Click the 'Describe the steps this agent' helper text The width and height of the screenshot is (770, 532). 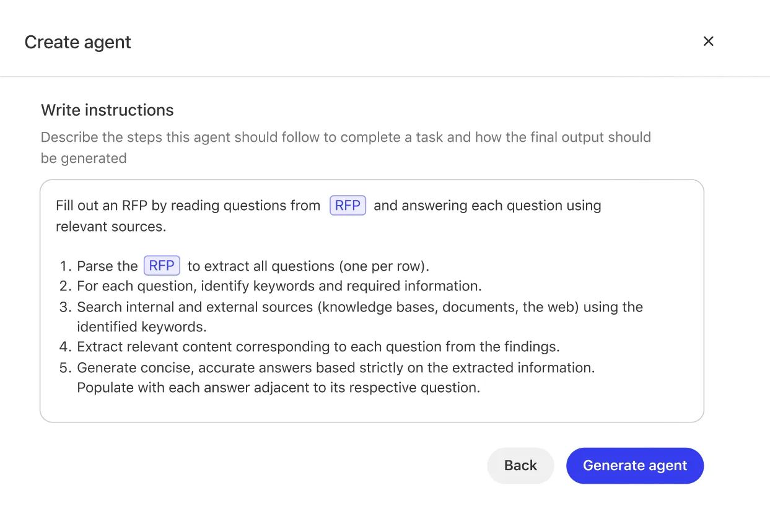tap(346, 147)
